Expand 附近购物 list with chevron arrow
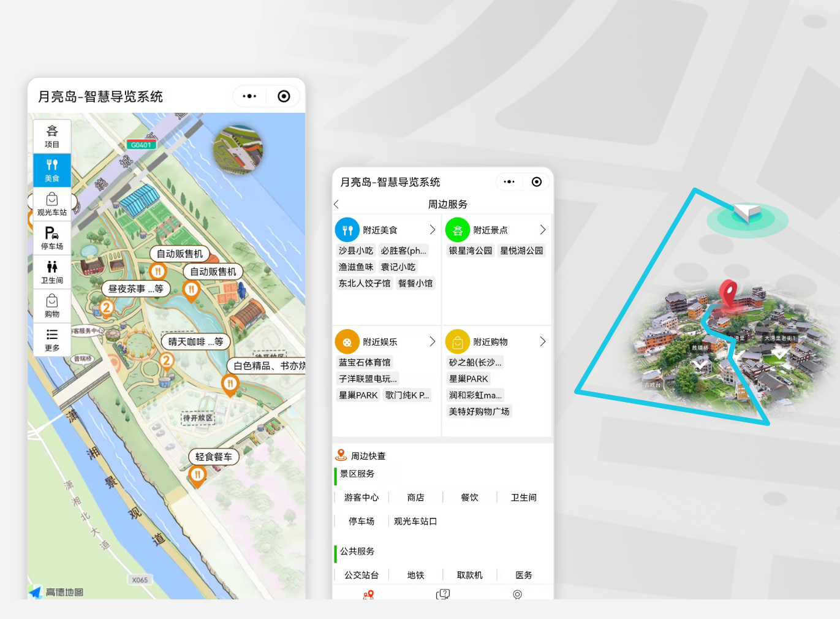The image size is (840, 619). pyautogui.click(x=542, y=342)
